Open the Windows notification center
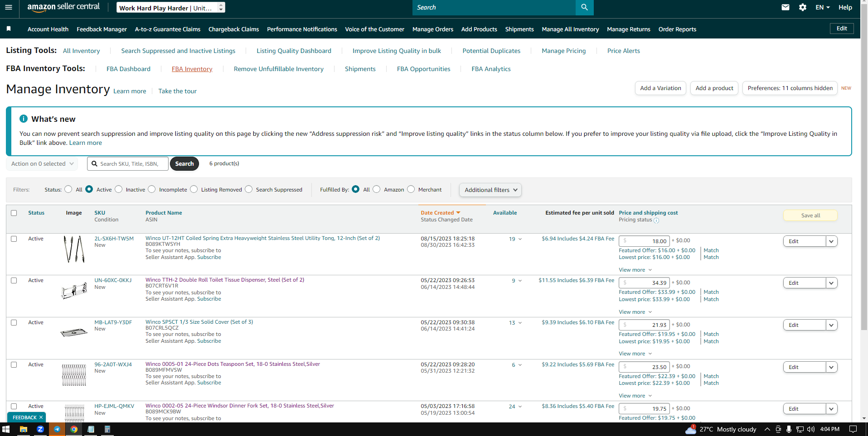 coord(853,429)
